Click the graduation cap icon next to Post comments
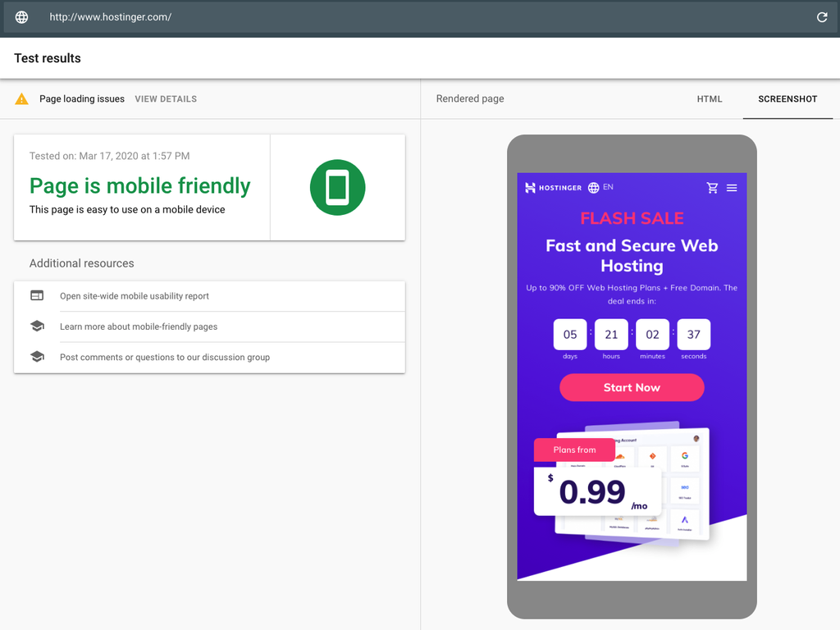840x630 pixels. 37,357
